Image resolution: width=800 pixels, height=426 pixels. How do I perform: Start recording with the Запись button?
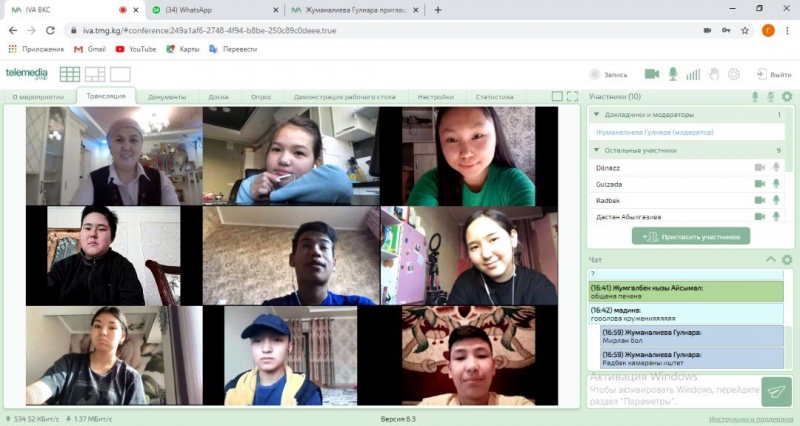(x=608, y=74)
